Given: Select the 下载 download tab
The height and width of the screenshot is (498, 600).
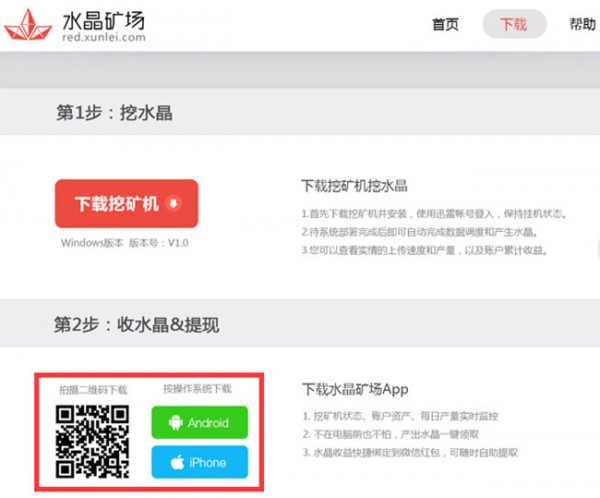Looking at the screenshot, I should (514, 24).
